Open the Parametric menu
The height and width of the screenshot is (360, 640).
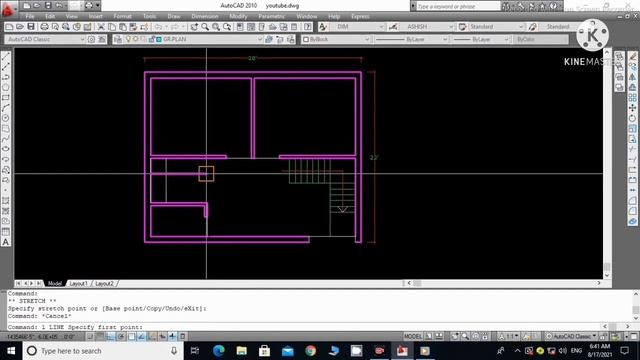coord(271,16)
